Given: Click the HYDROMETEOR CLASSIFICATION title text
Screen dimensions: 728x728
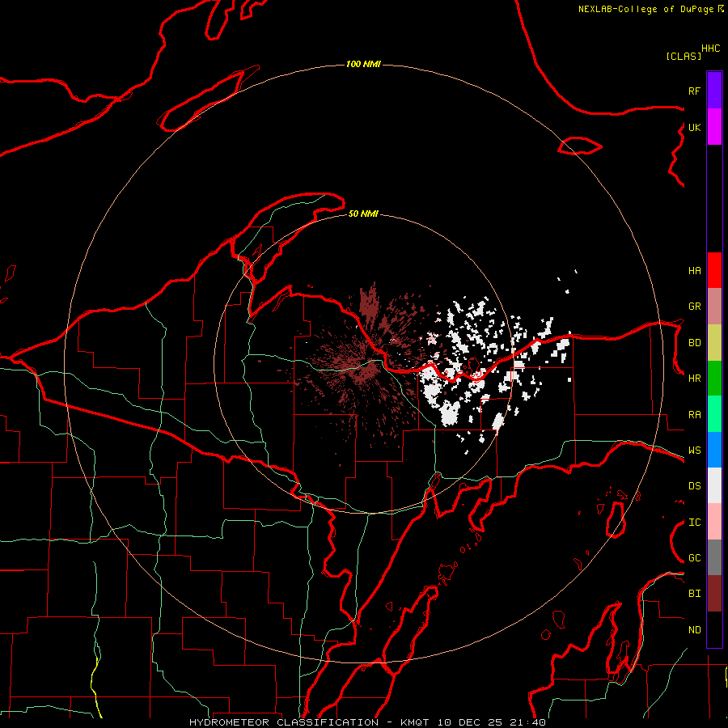Looking at the screenshot, I should (284, 722).
